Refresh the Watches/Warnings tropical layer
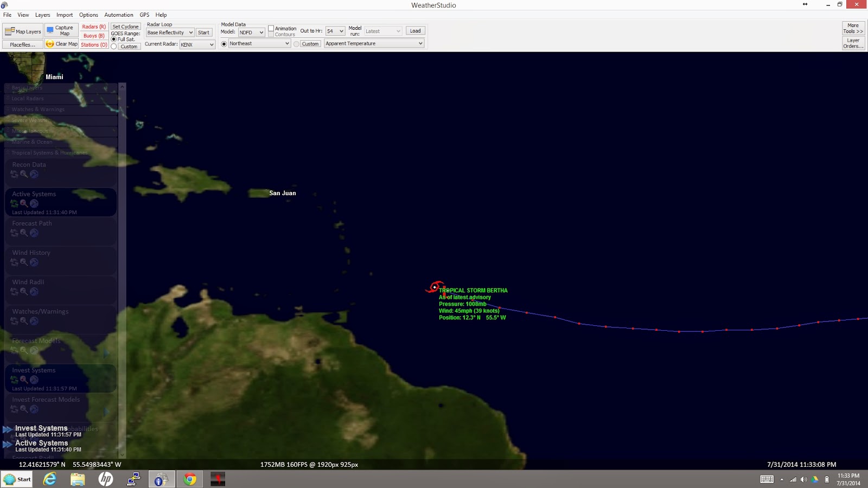This screenshot has width=868, height=488. [14, 321]
